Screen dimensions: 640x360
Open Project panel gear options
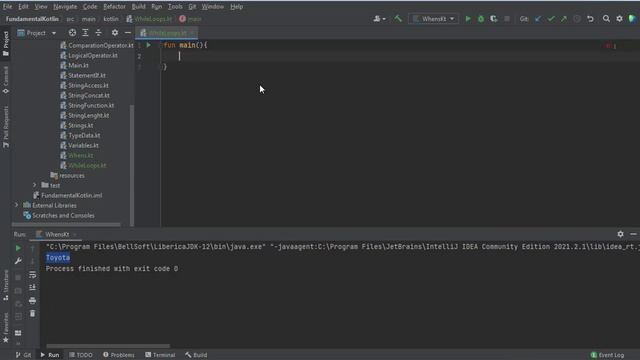click(115, 33)
